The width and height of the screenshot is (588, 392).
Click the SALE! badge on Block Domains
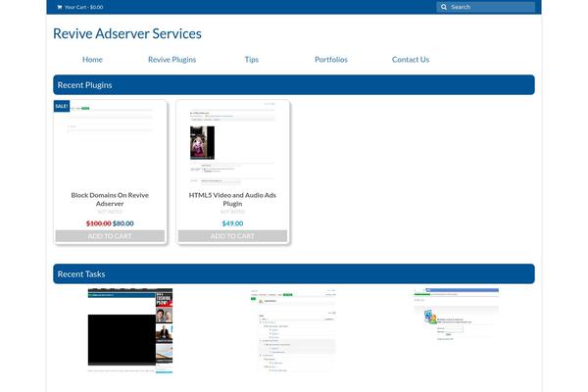tap(62, 106)
